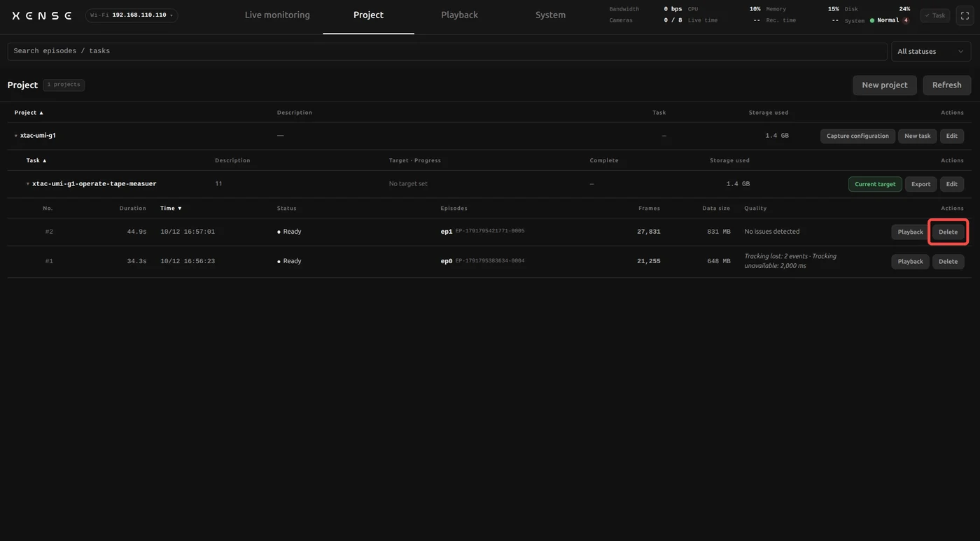Click the 27,831 frames value
980x541 pixels.
pos(648,232)
